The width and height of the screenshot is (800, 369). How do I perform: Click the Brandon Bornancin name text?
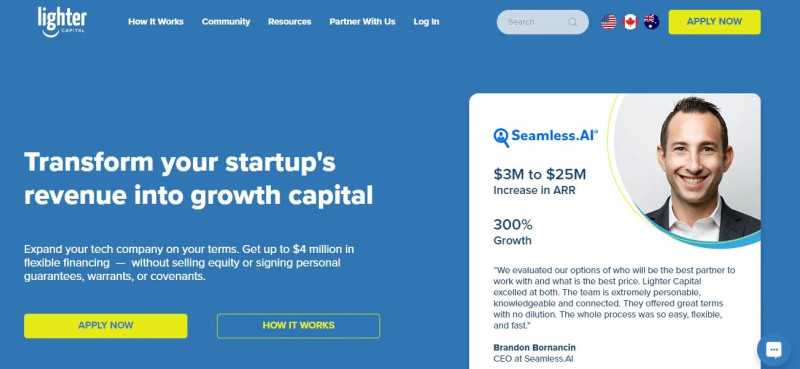click(534, 348)
